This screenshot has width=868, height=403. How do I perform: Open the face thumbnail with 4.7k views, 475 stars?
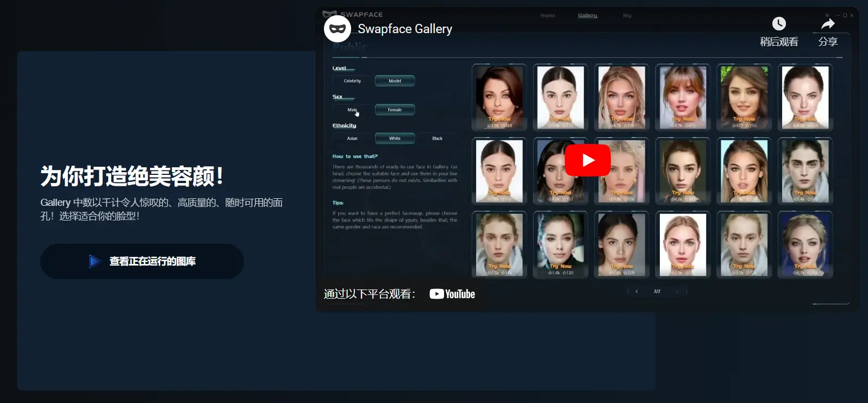pos(683,97)
